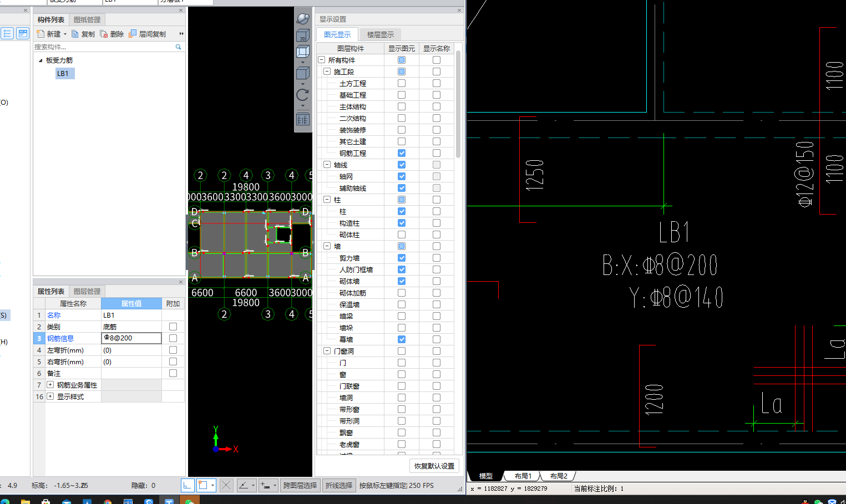846x504 pixels.
Task: Click the Delete component icon
Action: coord(104,34)
